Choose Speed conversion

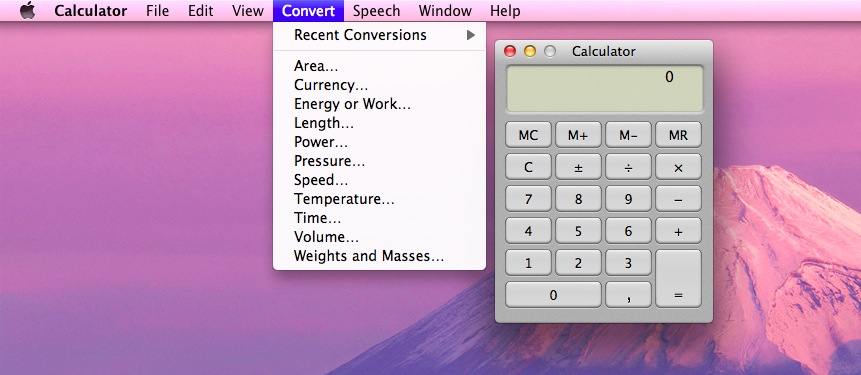click(x=379, y=180)
